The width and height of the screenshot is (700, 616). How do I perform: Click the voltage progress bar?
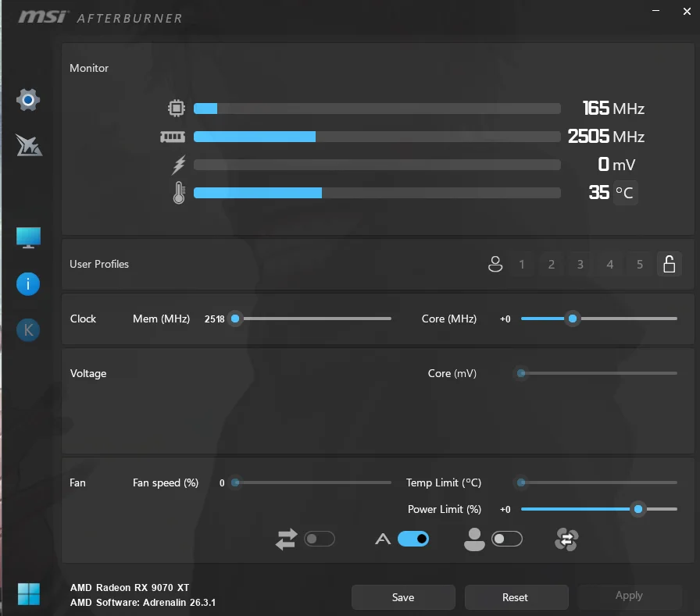pyautogui.click(x=377, y=165)
